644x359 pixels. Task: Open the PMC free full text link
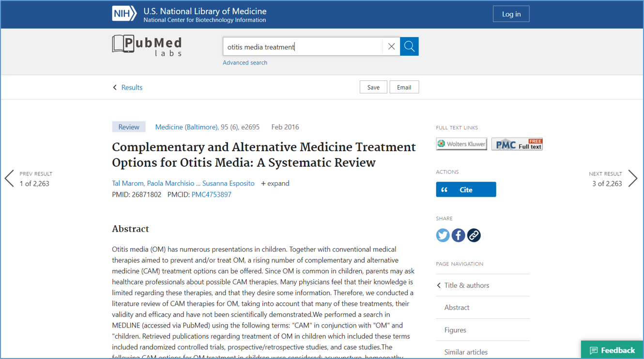[x=517, y=144]
